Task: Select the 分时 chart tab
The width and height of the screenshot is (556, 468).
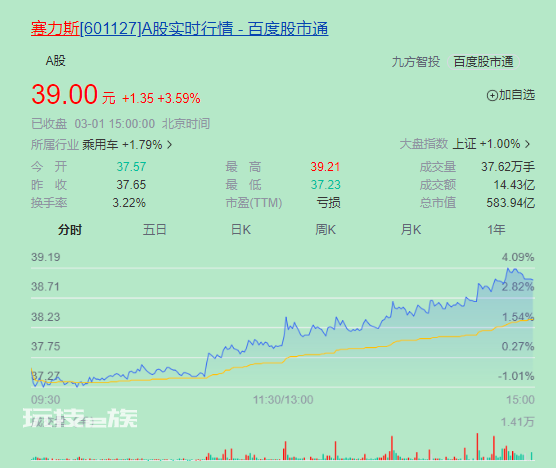Action: (x=70, y=230)
